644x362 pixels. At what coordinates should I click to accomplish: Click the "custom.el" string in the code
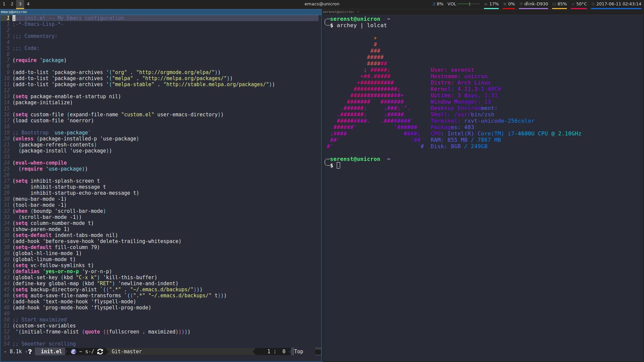pyautogui.click(x=138, y=115)
